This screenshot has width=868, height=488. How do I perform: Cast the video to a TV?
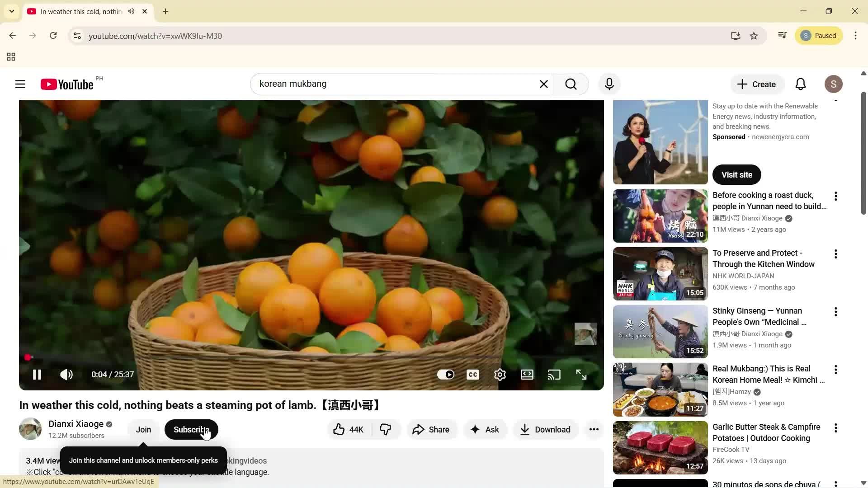(x=554, y=374)
